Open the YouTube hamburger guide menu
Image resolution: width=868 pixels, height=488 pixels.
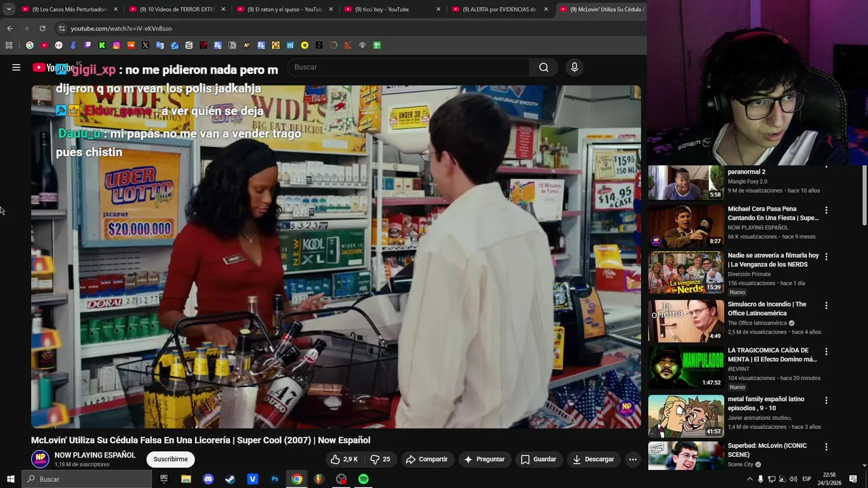[16, 67]
